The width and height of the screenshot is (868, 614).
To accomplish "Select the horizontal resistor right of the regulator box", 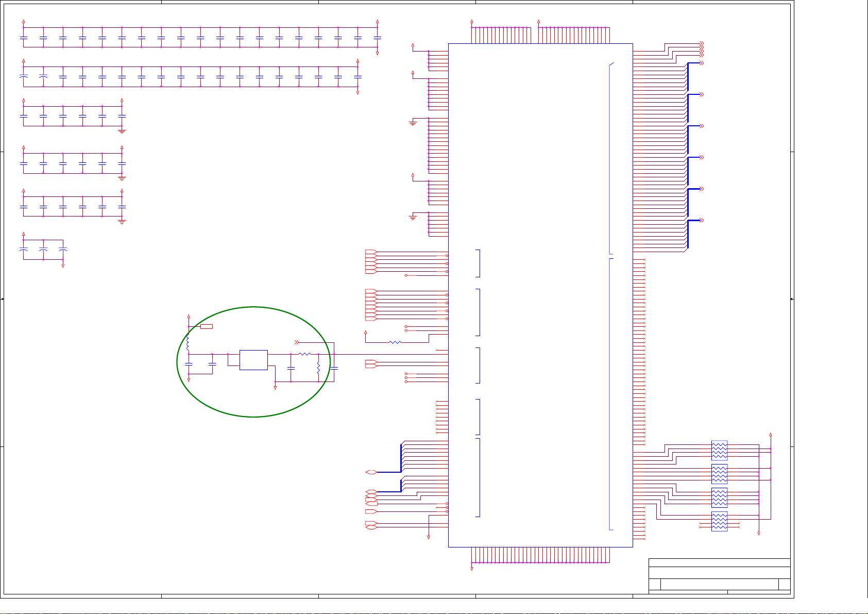I will (x=305, y=354).
